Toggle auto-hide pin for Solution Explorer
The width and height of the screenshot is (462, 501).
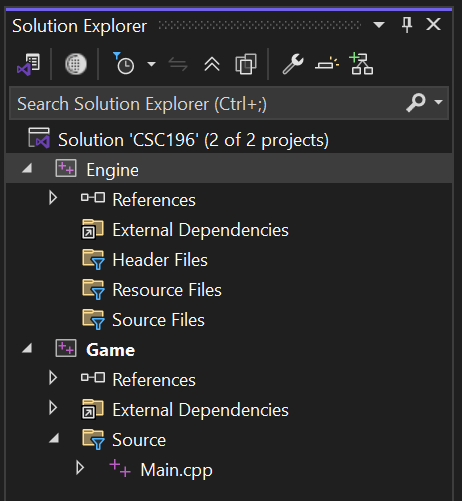point(407,25)
